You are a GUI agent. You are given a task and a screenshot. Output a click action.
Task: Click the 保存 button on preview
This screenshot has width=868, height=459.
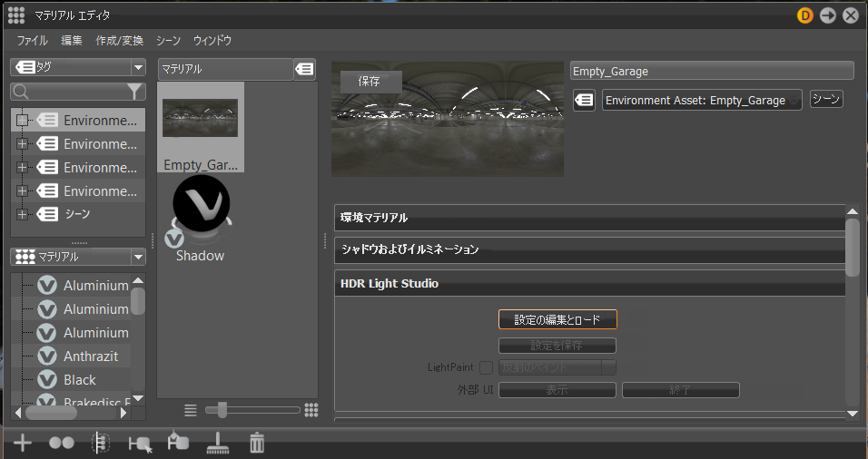click(370, 82)
